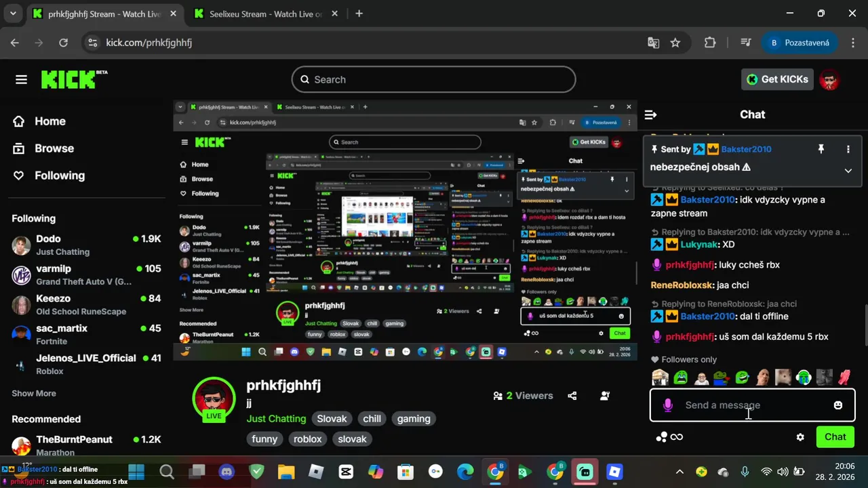Open the Kick sidebar hamburger menu
868x488 pixels.
point(21,79)
